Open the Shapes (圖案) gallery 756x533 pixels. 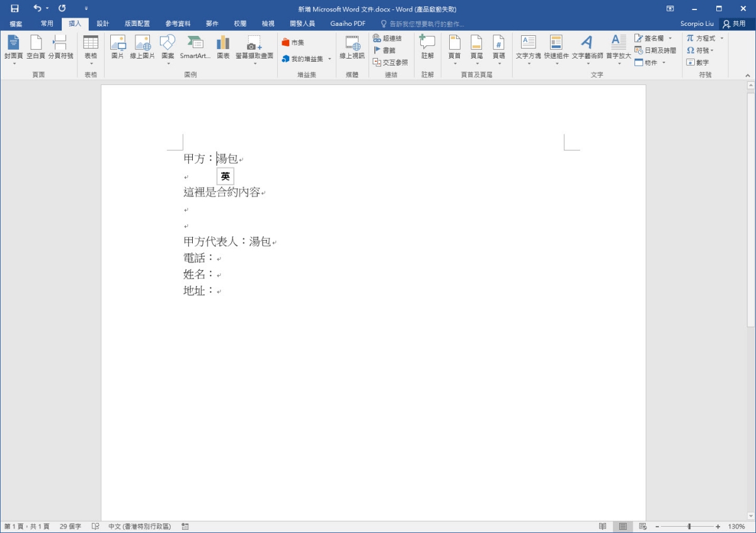(168, 49)
